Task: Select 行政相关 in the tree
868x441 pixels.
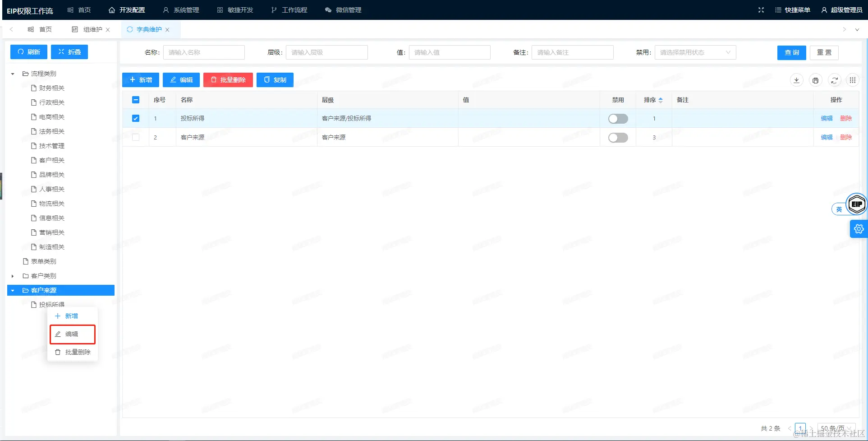Action: click(x=51, y=102)
